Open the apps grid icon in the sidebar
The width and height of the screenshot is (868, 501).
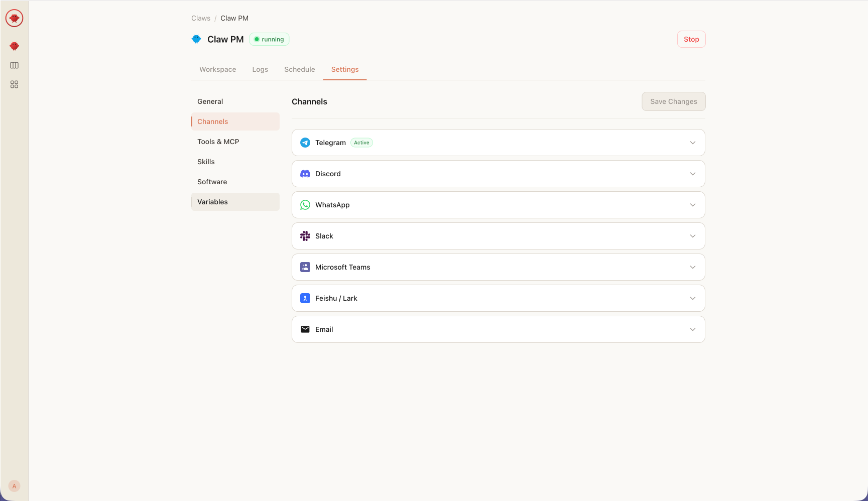[14, 84]
